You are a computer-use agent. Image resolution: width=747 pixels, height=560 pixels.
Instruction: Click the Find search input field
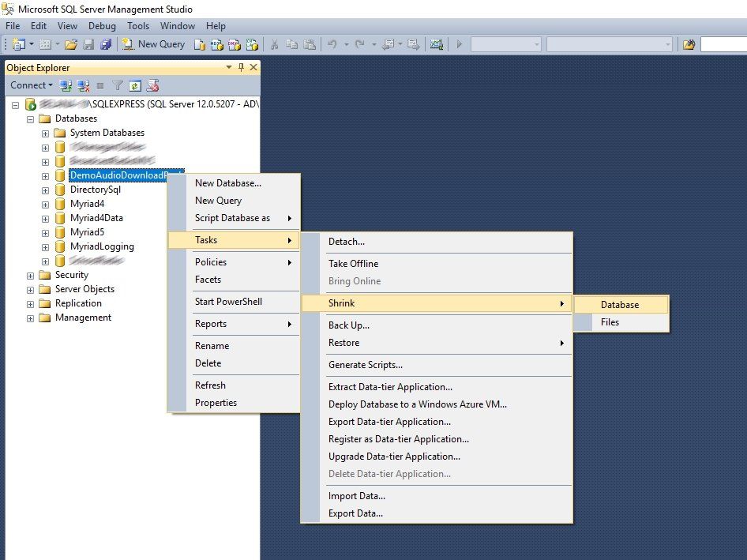(723, 44)
